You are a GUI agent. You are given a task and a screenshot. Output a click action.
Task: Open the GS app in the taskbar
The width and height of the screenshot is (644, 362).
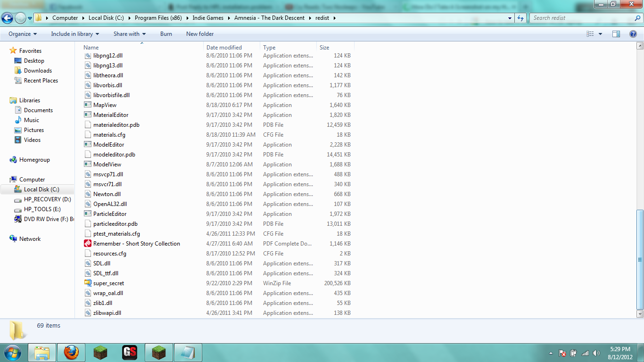[130, 352]
